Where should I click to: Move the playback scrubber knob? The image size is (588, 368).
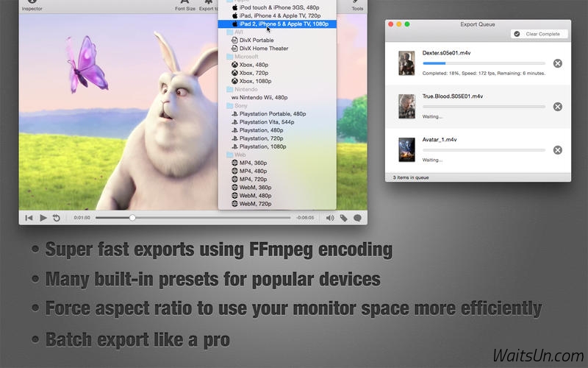pyautogui.click(x=132, y=218)
